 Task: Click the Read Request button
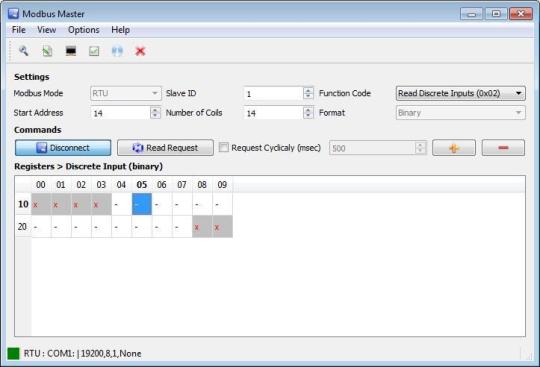tap(165, 148)
